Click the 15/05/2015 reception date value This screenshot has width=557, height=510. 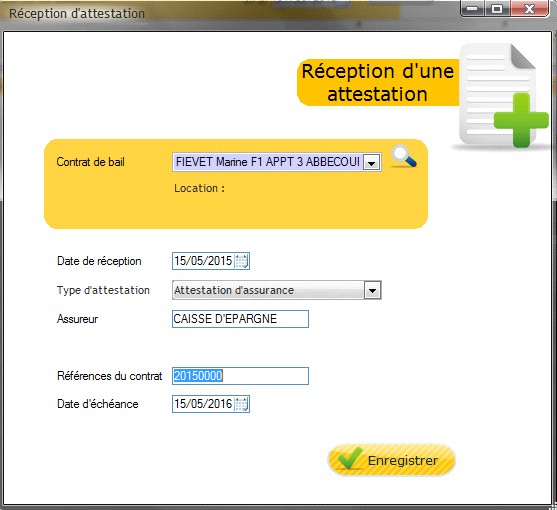click(203, 261)
